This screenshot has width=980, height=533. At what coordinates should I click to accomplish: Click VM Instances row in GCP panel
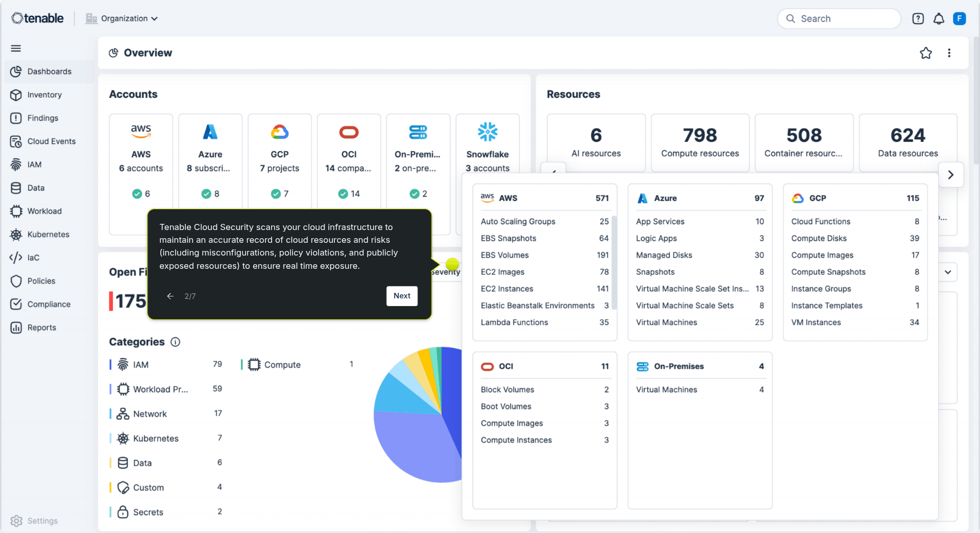click(x=855, y=322)
